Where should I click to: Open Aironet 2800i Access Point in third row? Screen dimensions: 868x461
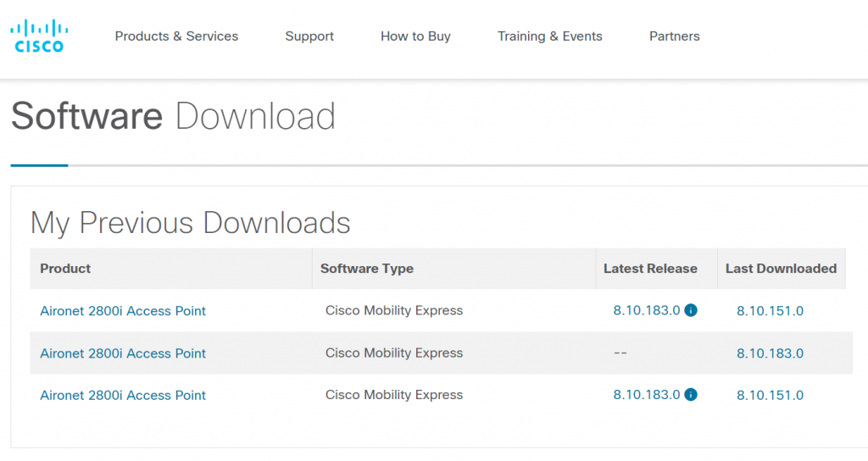click(123, 396)
